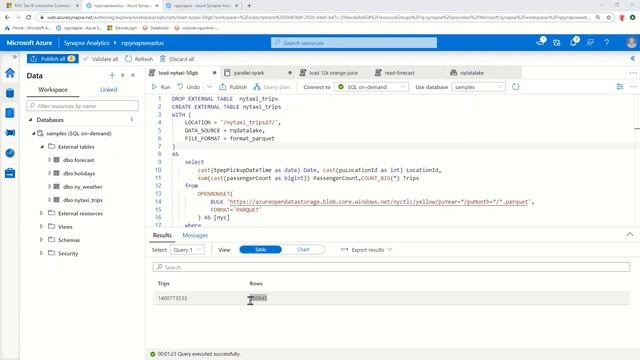This screenshot has width=640, height=360.
Task: Expand the left navigation sidebar chevrons
Action: (x=15, y=57)
